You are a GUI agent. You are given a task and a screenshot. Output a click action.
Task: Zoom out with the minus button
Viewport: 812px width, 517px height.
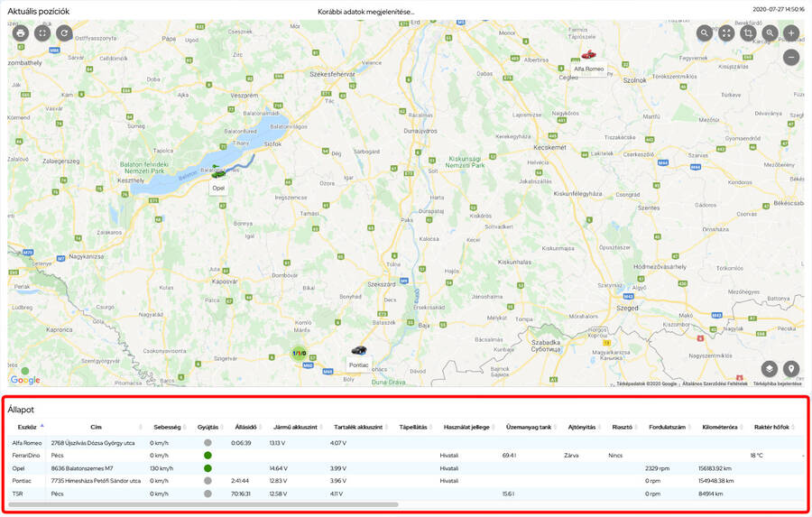[791, 57]
